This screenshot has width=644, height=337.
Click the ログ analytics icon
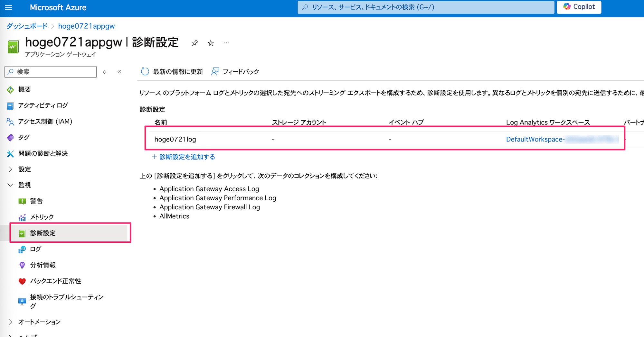coord(22,249)
